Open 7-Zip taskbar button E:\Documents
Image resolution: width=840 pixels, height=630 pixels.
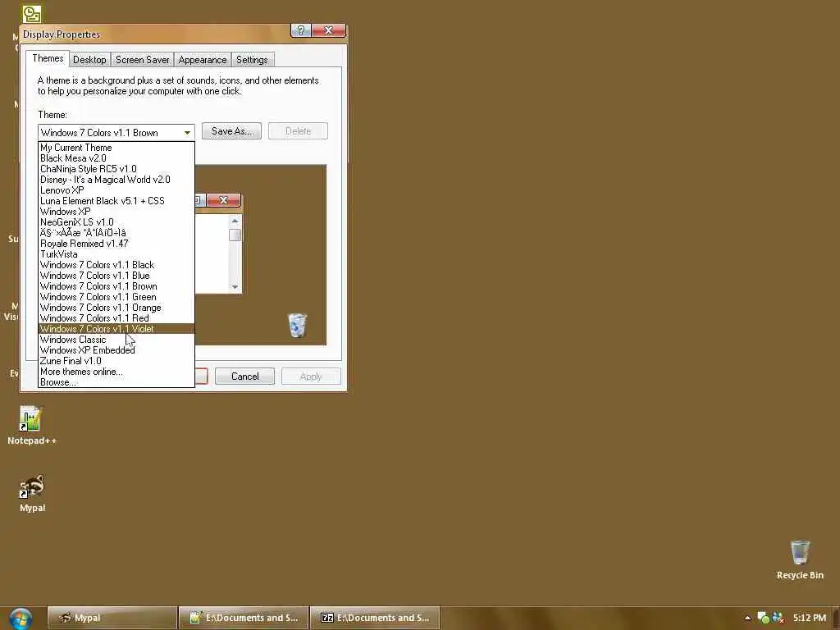click(375, 618)
